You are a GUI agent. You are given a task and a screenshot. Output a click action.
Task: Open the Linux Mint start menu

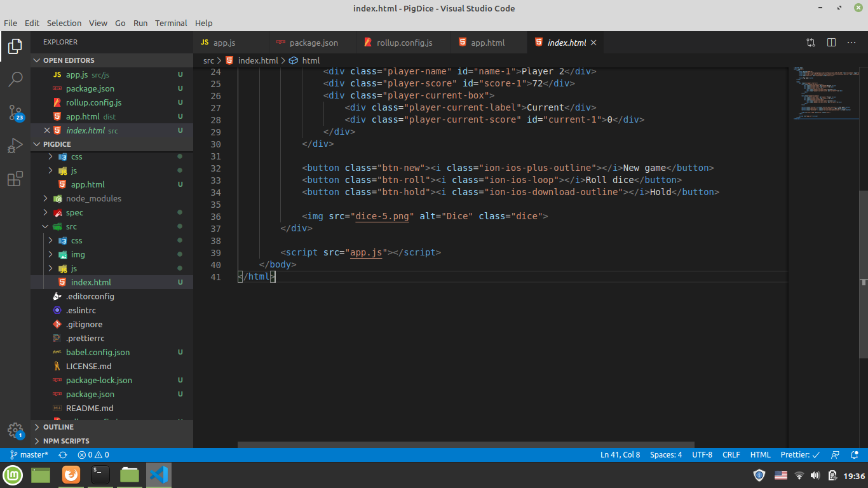click(13, 475)
